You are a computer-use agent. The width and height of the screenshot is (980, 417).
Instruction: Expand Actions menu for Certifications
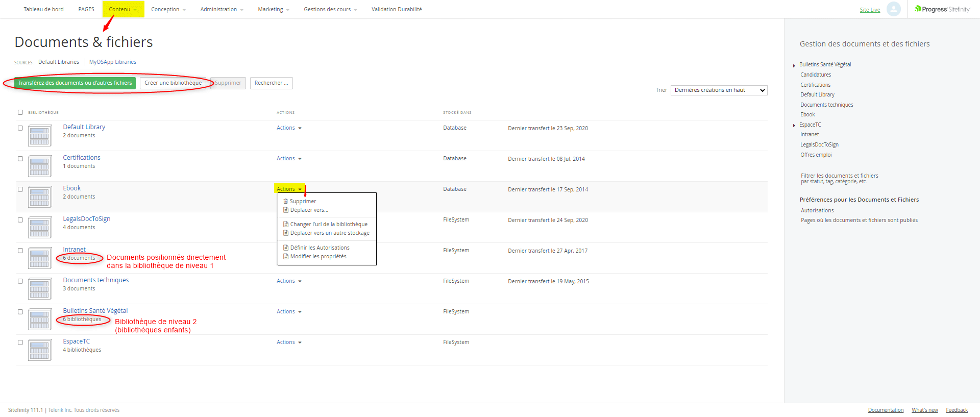click(289, 159)
